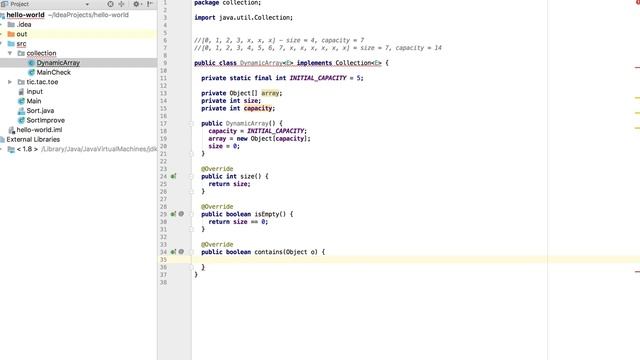Image resolution: width=640 pixels, height=360 pixels.
Task: Collapse the collection package
Action: (x=10, y=53)
